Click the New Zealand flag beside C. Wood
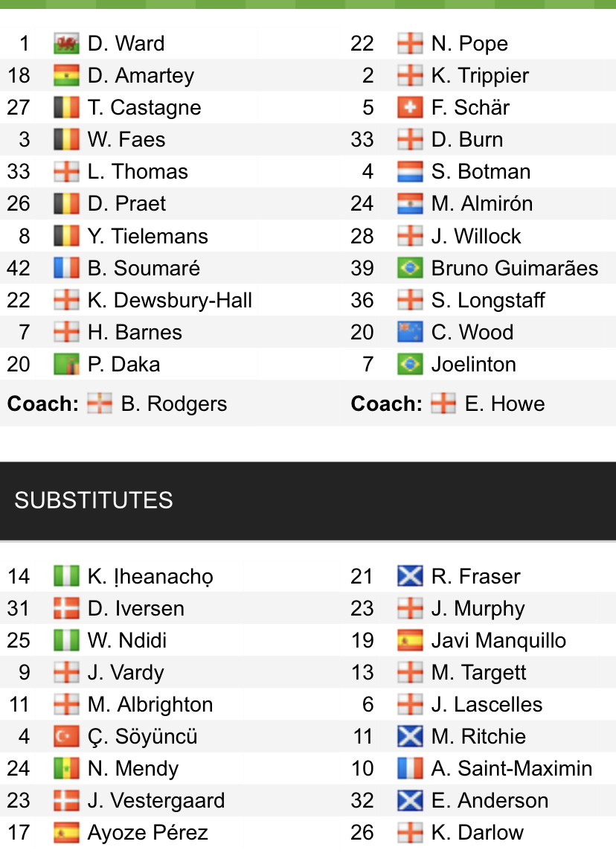616x856 pixels. [410, 333]
